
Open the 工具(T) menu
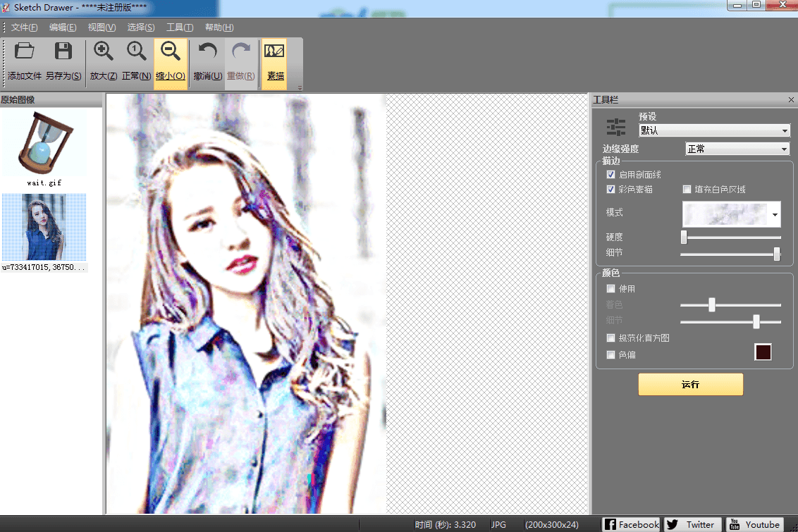tap(180, 27)
